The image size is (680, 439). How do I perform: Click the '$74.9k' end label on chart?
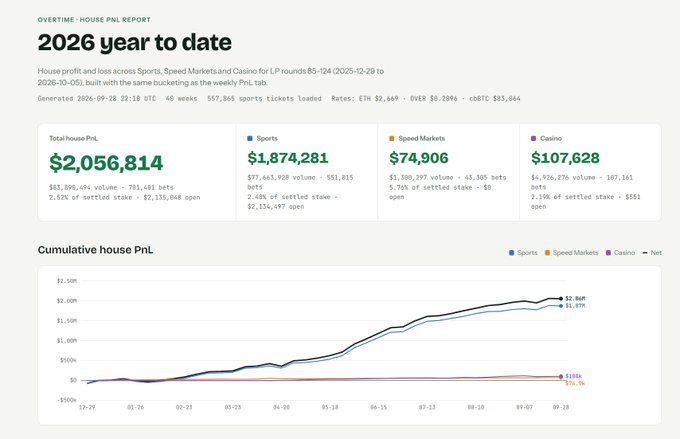[x=575, y=383]
